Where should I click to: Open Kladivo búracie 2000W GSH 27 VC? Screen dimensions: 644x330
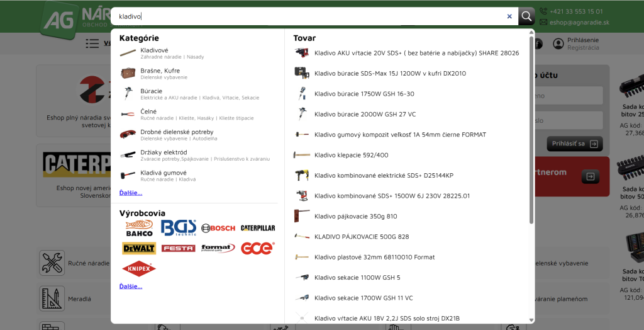pos(365,114)
